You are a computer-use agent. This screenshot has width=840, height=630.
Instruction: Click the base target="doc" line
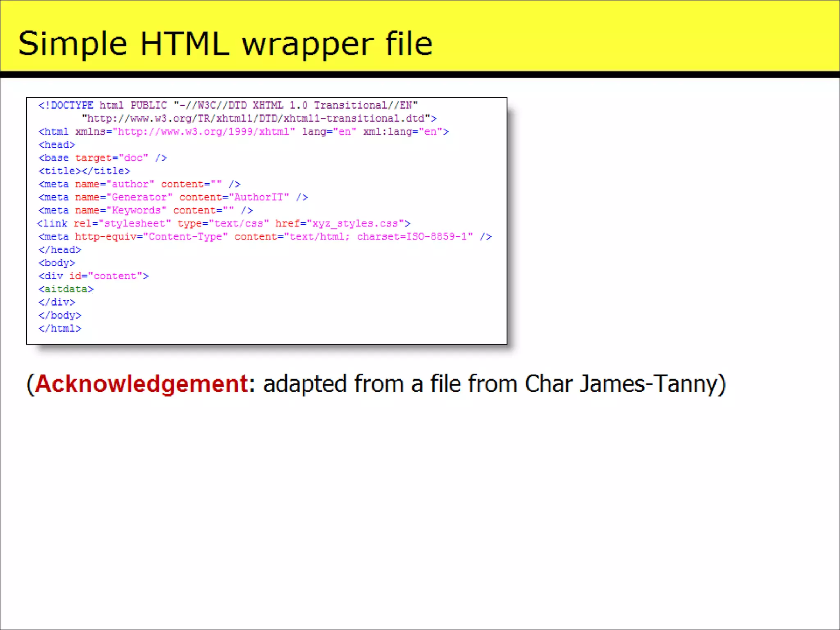103,158
